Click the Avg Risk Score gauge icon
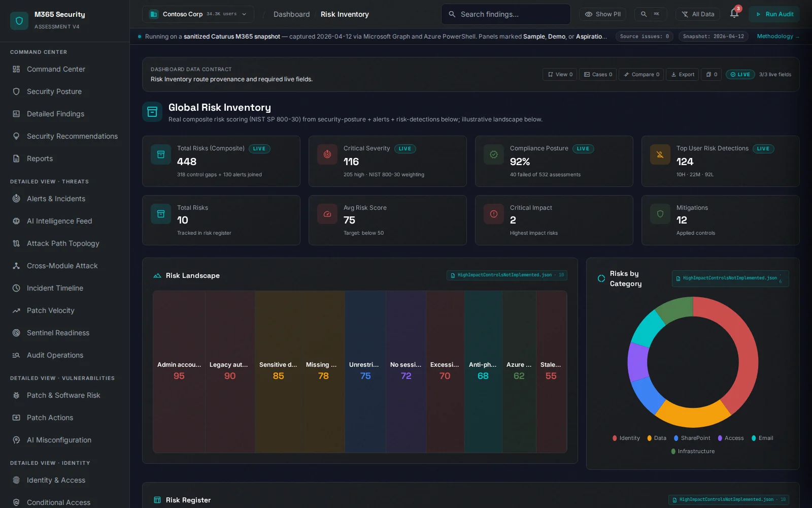812x508 pixels. [327, 214]
